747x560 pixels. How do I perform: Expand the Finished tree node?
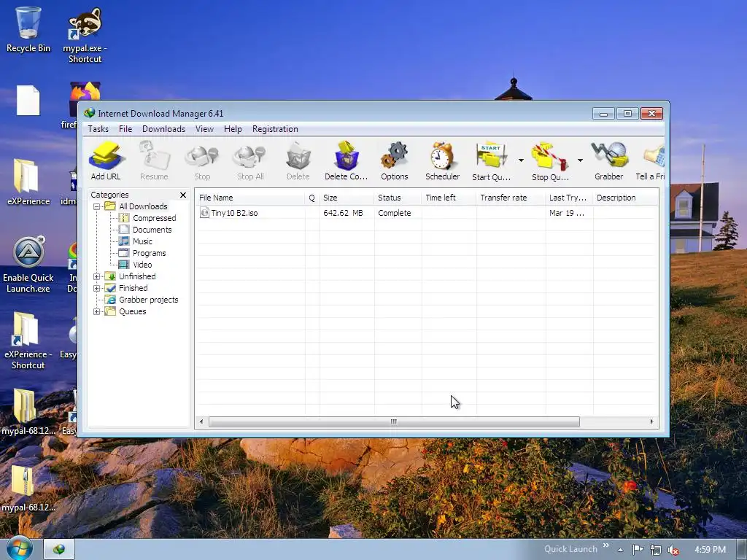click(x=97, y=288)
